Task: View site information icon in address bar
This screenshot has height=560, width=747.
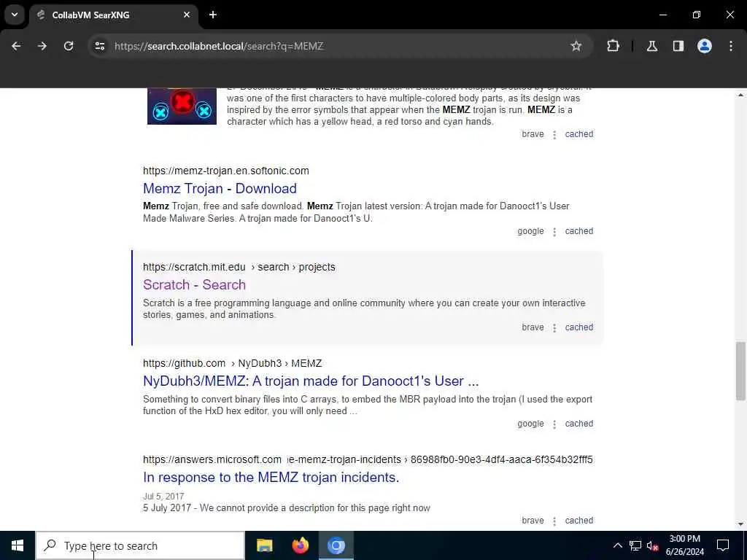Action: [x=99, y=46]
